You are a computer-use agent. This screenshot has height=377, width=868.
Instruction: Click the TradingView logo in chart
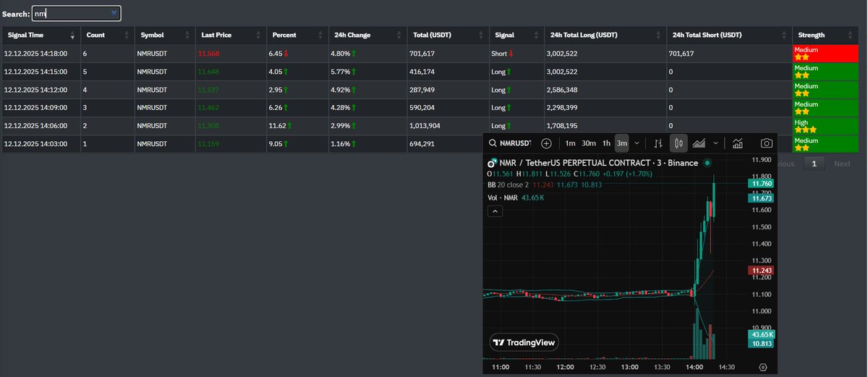(x=524, y=343)
